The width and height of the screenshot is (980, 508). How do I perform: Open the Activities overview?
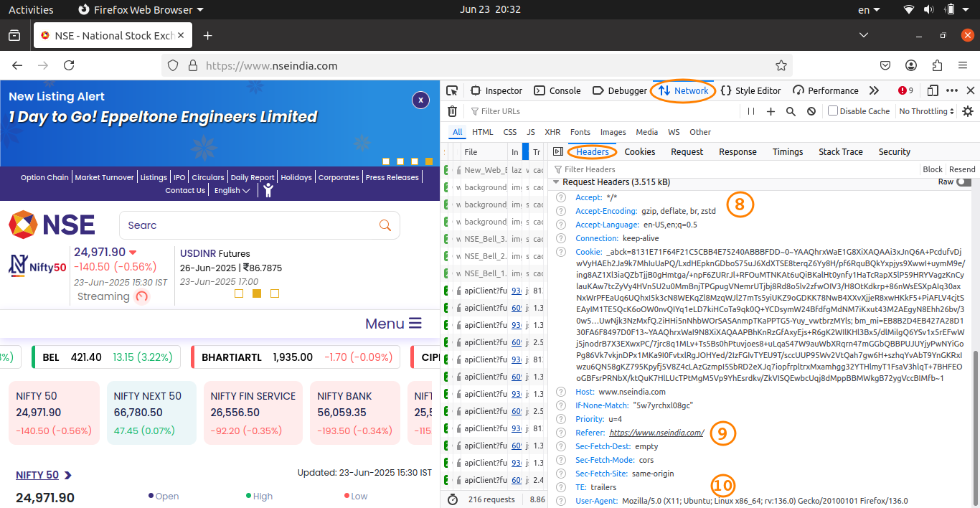31,9
